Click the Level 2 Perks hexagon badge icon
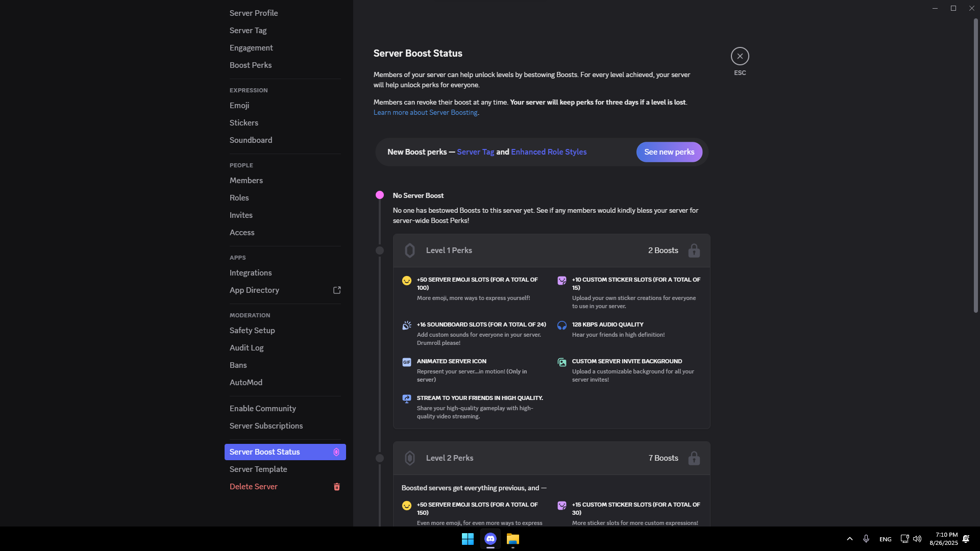The image size is (980, 551). coord(410,458)
